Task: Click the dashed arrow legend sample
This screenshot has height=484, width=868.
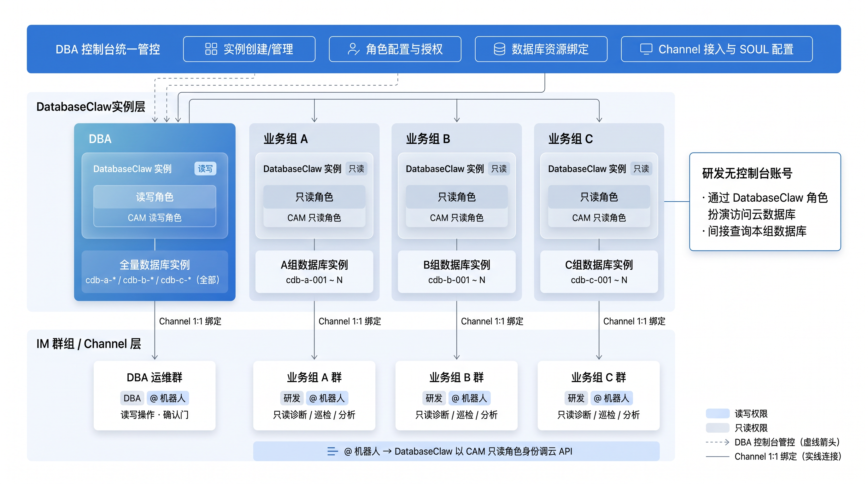Action: [x=718, y=442]
